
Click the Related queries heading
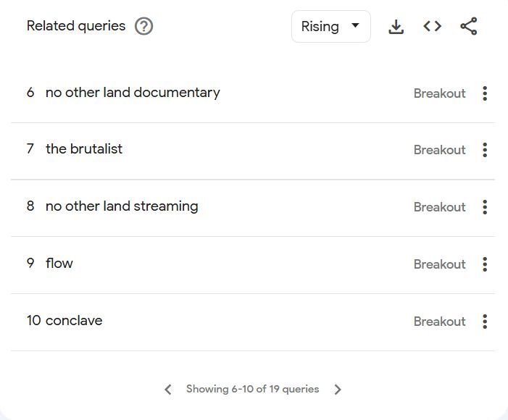(x=76, y=26)
